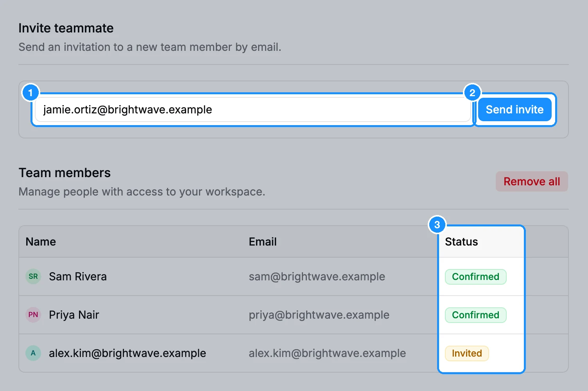
Task: Click the Status column header
Action: point(461,242)
